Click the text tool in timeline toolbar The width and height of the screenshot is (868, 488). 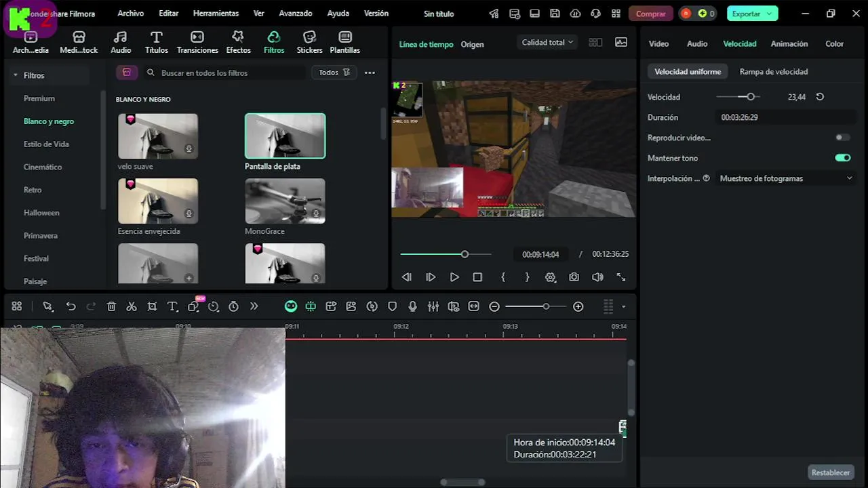click(172, 306)
